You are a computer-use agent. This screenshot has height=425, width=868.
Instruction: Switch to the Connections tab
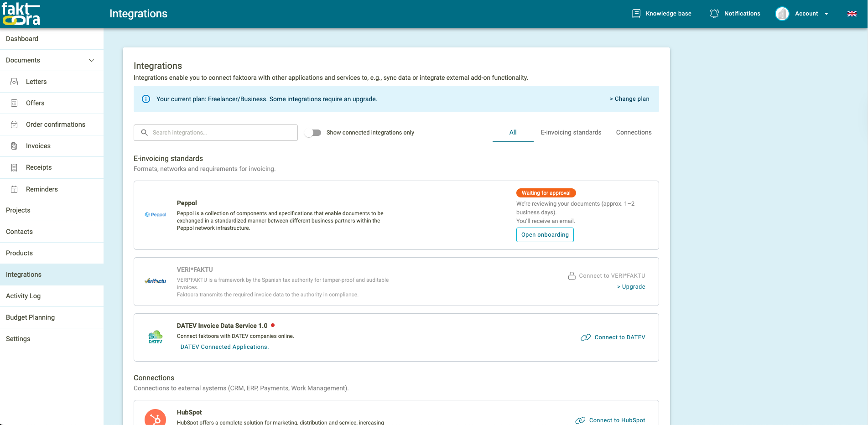(x=634, y=133)
